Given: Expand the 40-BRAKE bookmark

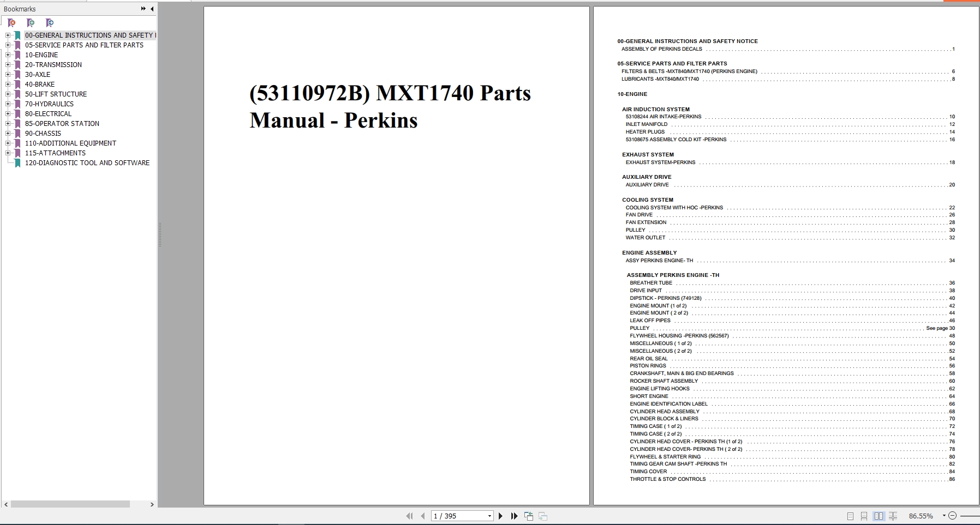Looking at the screenshot, I should [x=8, y=85].
